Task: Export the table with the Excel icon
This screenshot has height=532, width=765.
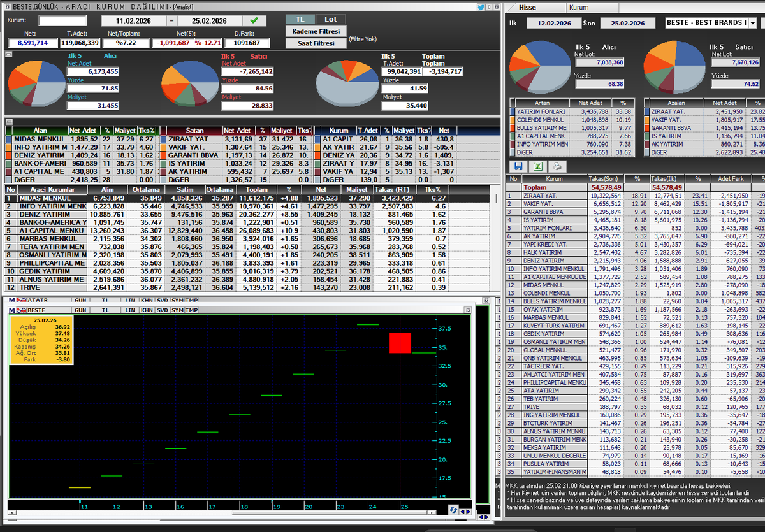Action: click(538, 166)
